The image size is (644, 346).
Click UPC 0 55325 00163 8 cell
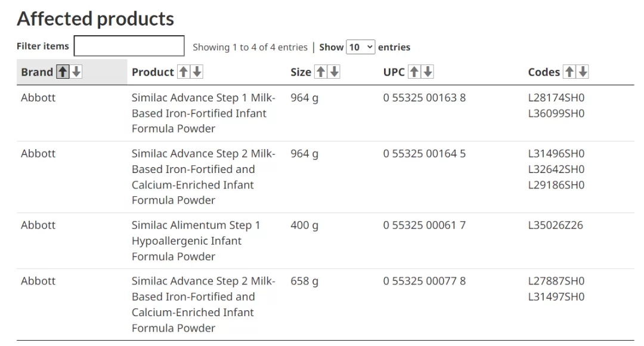click(425, 98)
